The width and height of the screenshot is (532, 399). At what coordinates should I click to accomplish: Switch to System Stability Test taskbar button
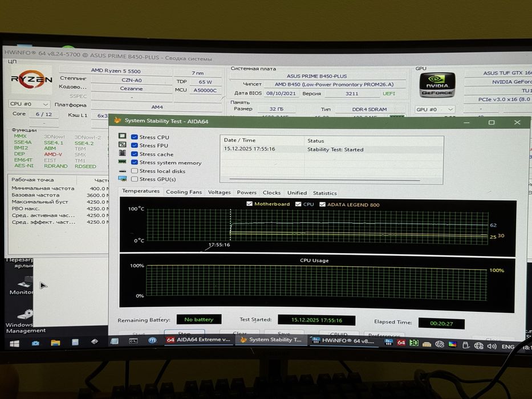point(271,340)
